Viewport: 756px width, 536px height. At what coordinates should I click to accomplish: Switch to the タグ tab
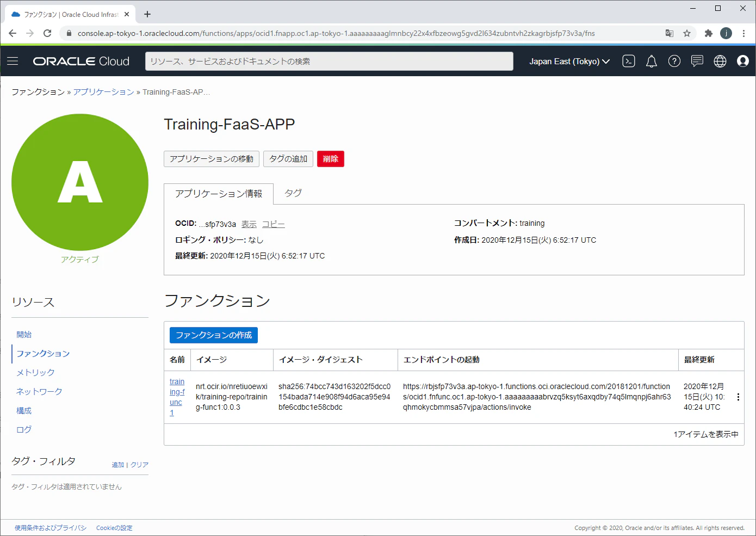293,193
